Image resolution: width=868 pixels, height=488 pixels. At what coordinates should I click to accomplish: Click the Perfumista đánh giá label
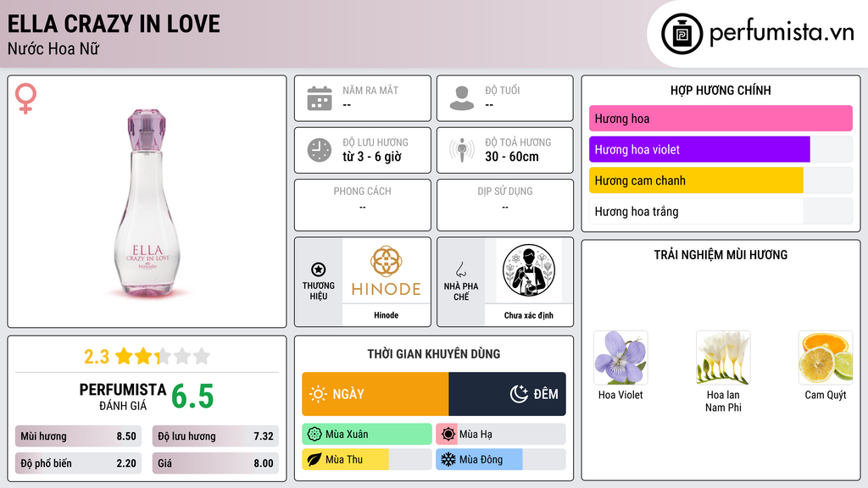pos(123,396)
